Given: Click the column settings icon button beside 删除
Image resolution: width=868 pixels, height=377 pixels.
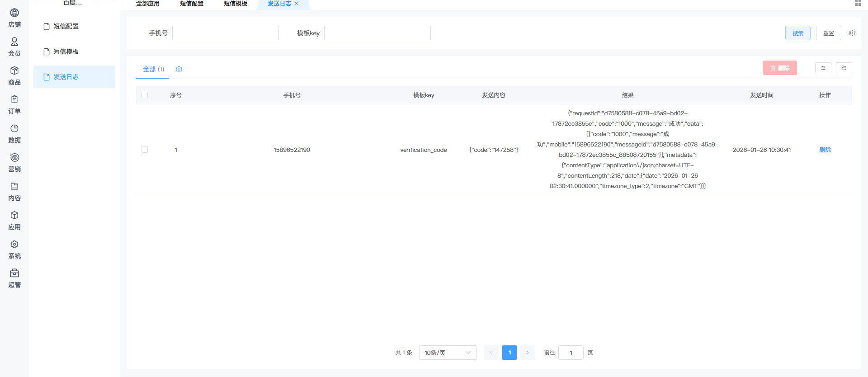Looking at the screenshot, I should point(823,68).
